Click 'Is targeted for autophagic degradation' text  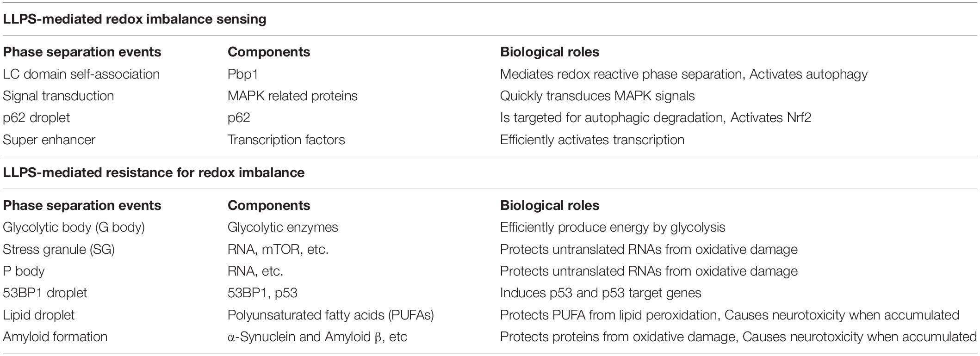coord(611,118)
